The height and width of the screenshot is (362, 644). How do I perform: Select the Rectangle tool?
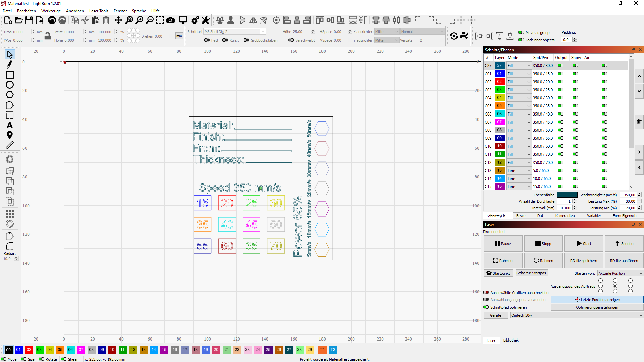coord(10,75)
